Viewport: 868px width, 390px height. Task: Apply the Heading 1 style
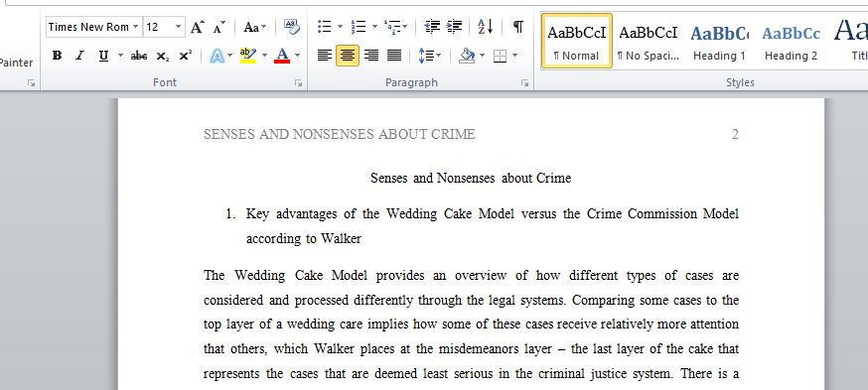pyautogui.click(x=720, y=41)
